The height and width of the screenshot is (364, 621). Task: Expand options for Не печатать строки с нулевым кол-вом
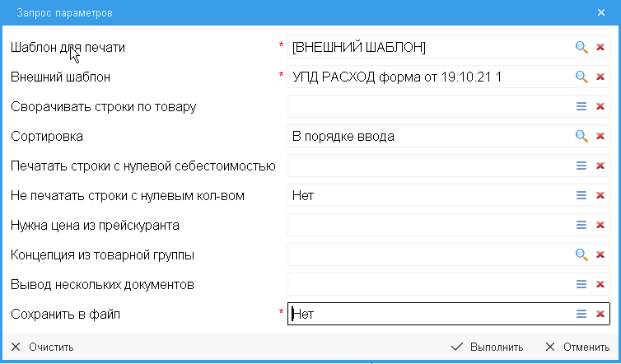coord(581,196)
